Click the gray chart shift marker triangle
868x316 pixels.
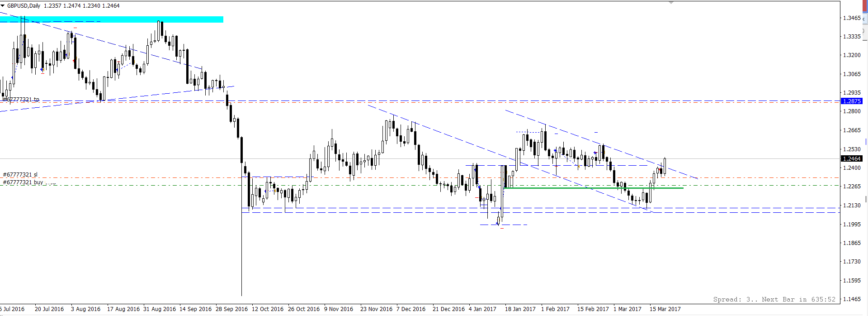pyautogui.click(x=671, y=3)
